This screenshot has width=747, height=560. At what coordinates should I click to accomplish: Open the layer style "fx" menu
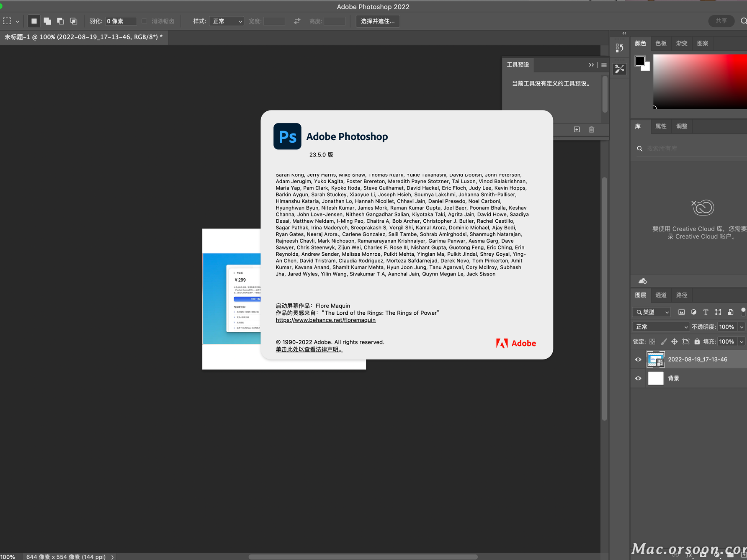[689, 555]
